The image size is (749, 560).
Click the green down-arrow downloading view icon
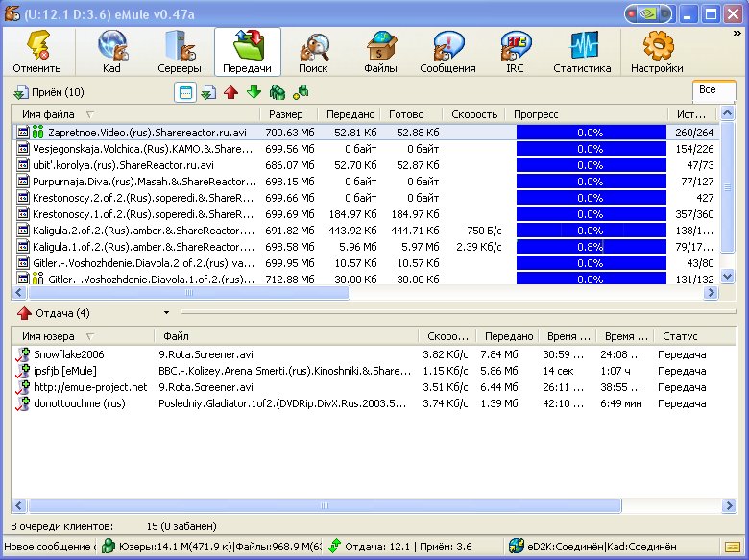coord(254,92)
